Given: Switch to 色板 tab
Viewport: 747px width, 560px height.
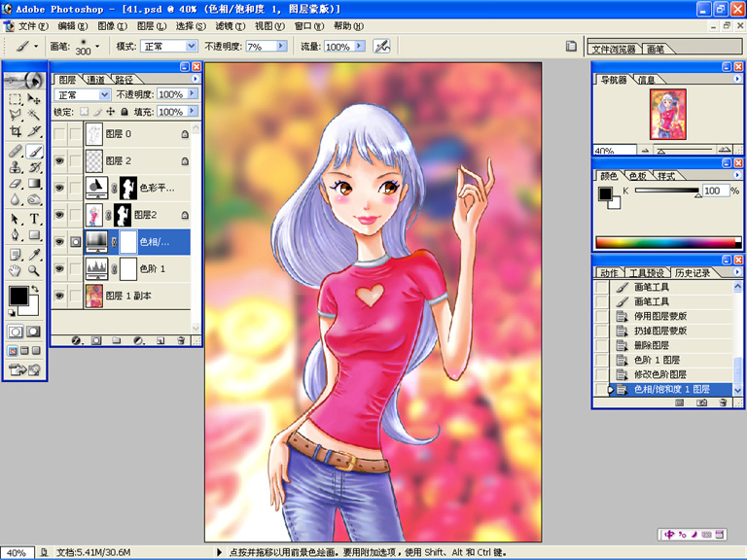Looking at the screenshot, I should [637, 176].
